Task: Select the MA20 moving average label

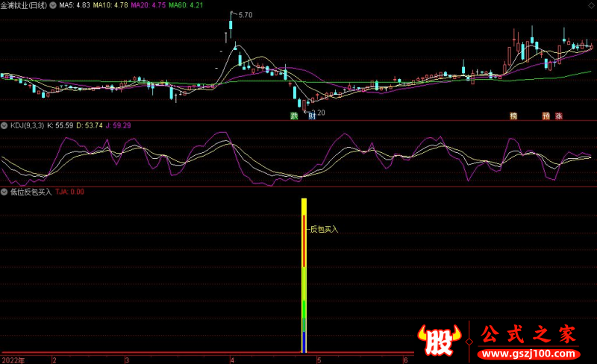Action: (148, 5)
